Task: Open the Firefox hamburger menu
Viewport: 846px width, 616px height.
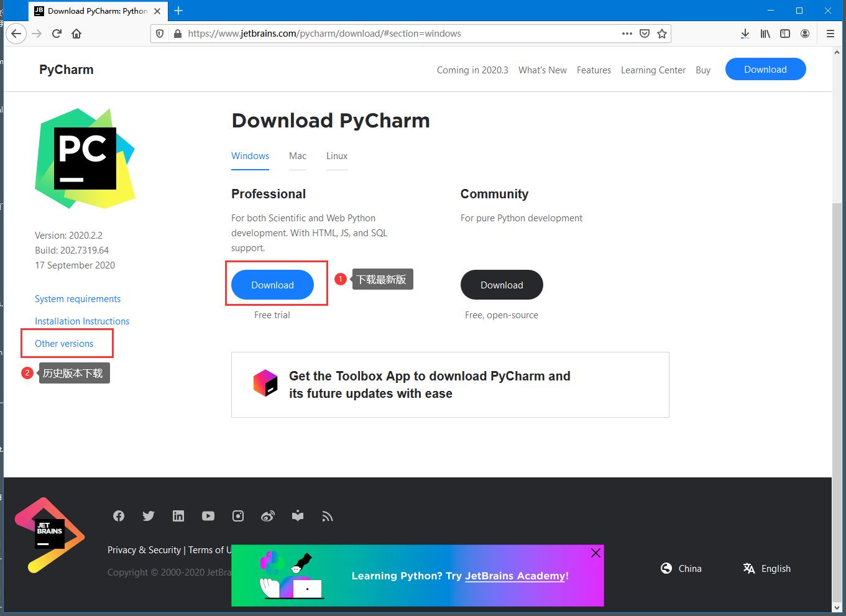Action: click(830, 34)
